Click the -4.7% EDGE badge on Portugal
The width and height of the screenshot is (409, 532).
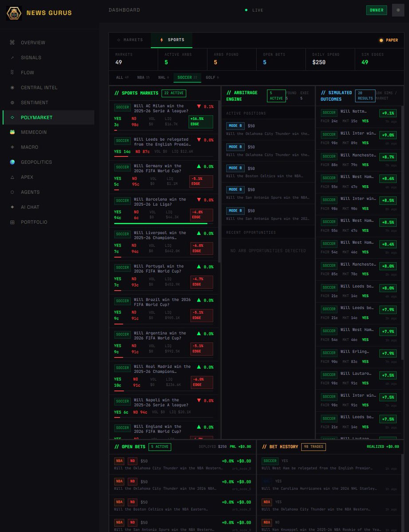click(201, 282)
